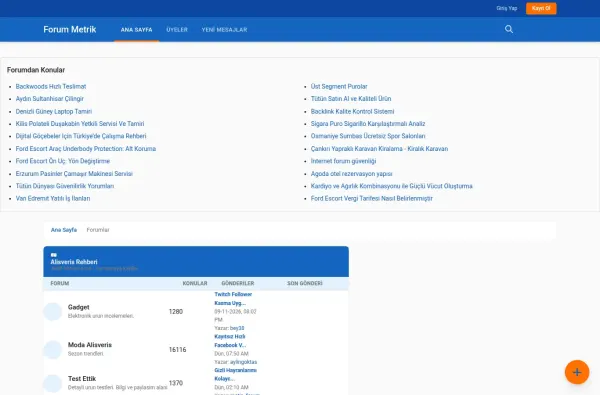This screenshot has height=395, width=600.
Task: Open Tütün Dünyası Güvenilirlik Yorumları topic
Action: pos(65,186)
